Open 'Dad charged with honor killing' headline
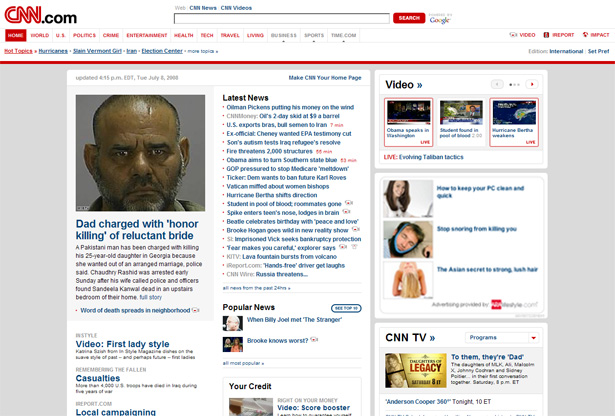 tap(137, 229)
